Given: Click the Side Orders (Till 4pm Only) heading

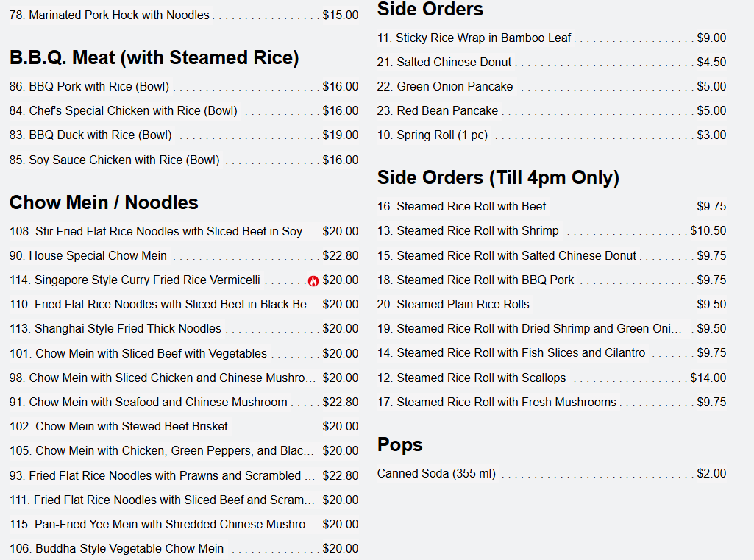Looking at the screenshot, I should (x=498, y=177).
